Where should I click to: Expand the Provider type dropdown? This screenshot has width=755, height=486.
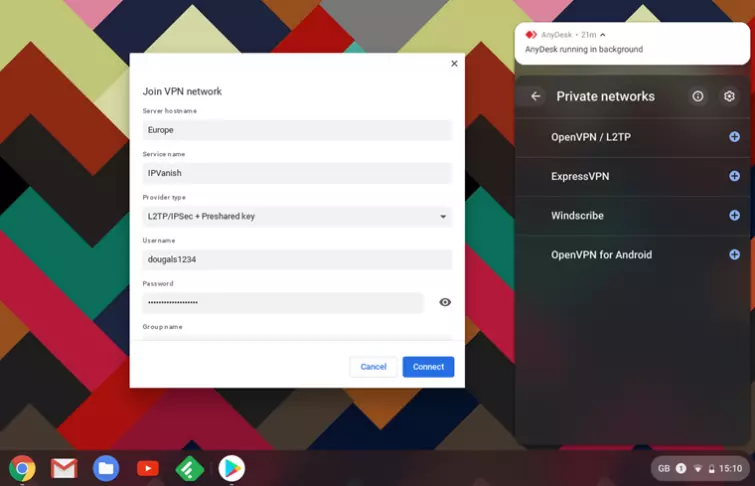pyautogui.click(x=297, y=216)
